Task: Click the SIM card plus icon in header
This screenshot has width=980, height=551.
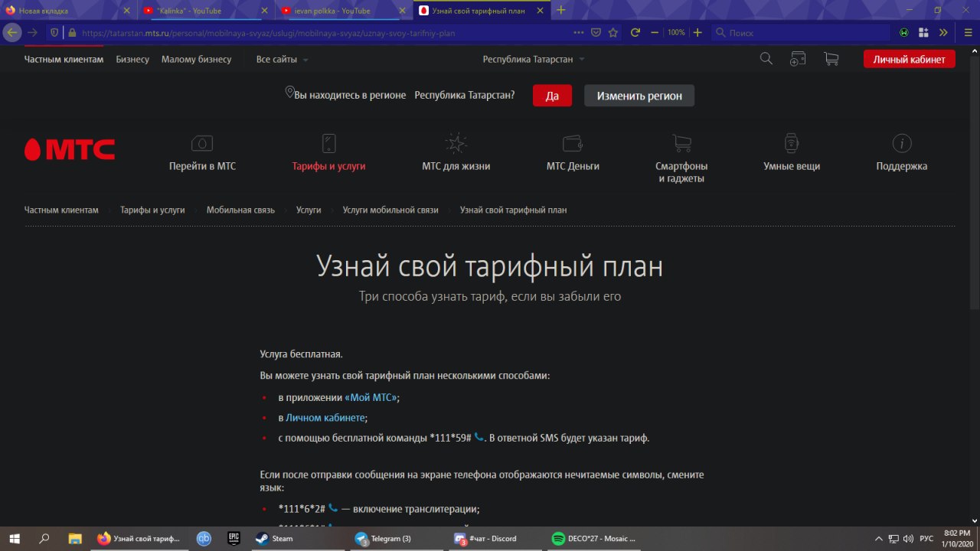Action: click(x=798, y=59)
